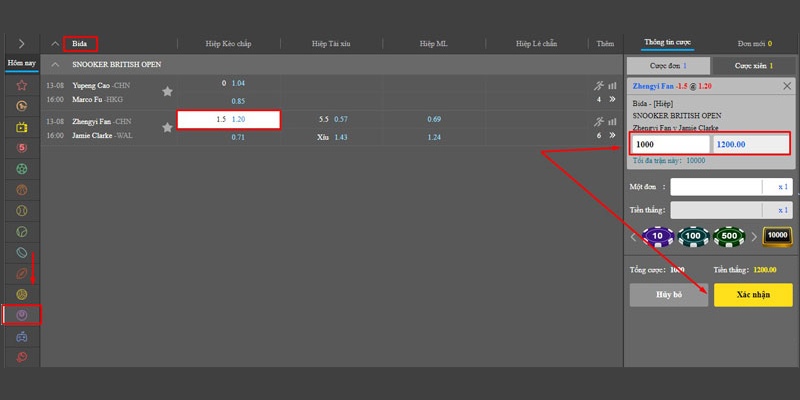Collapse the Bida sport header chevron
Screen dimensions: 800x400
coord(56,43)
